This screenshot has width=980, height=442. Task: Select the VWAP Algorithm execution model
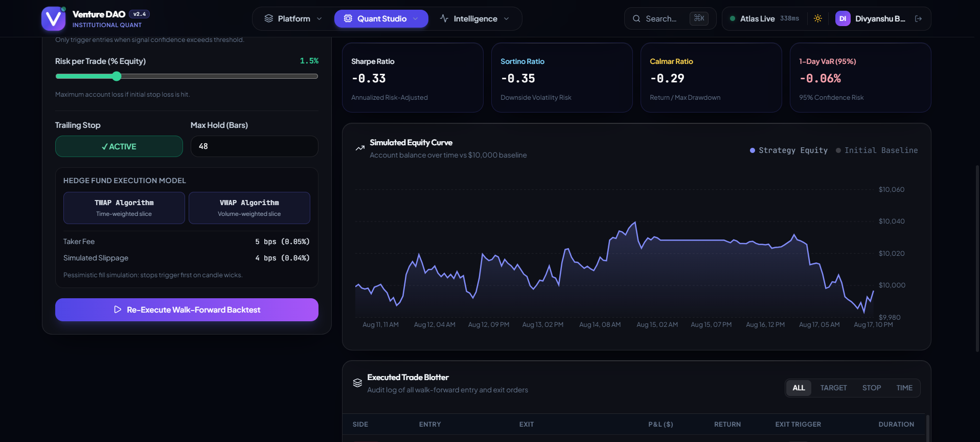point(249,208)
